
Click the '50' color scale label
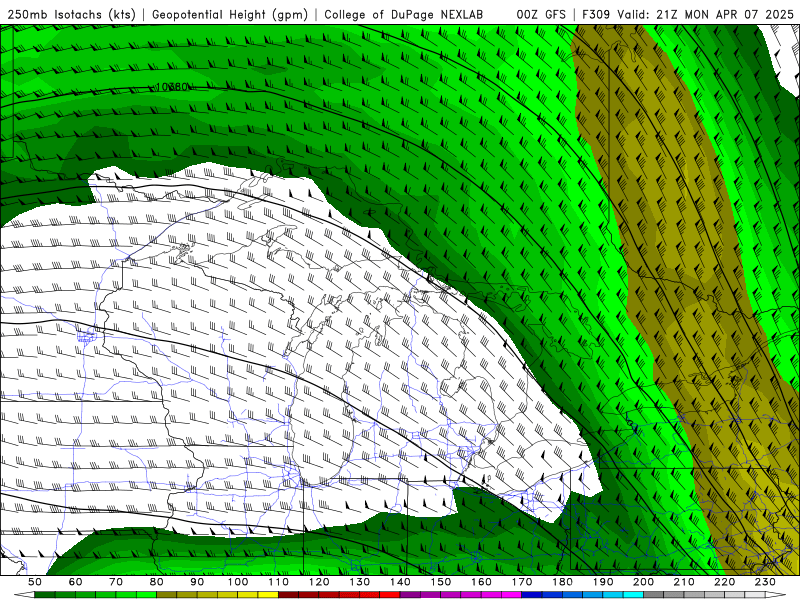click(x=35, y=582)
